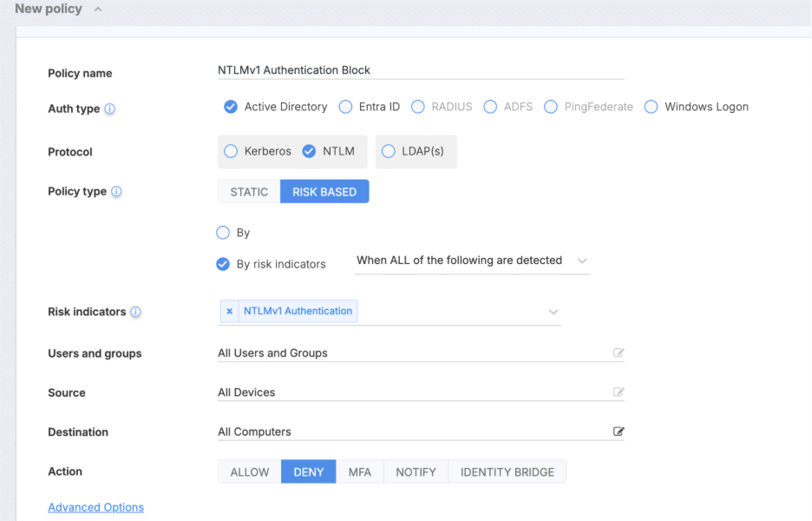This screenshot has height=521, width=812.
Task: Set the action to ALLOW
Action: 250,472
